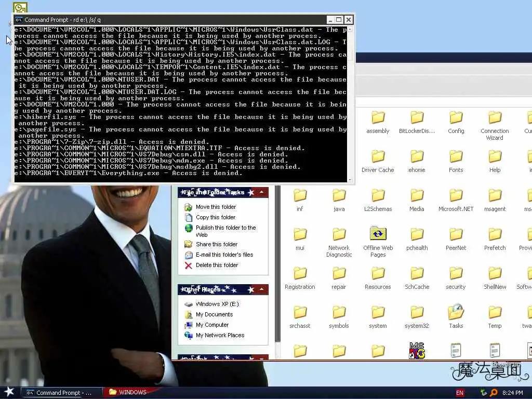Click Move this folder

[x=216, y=207]
